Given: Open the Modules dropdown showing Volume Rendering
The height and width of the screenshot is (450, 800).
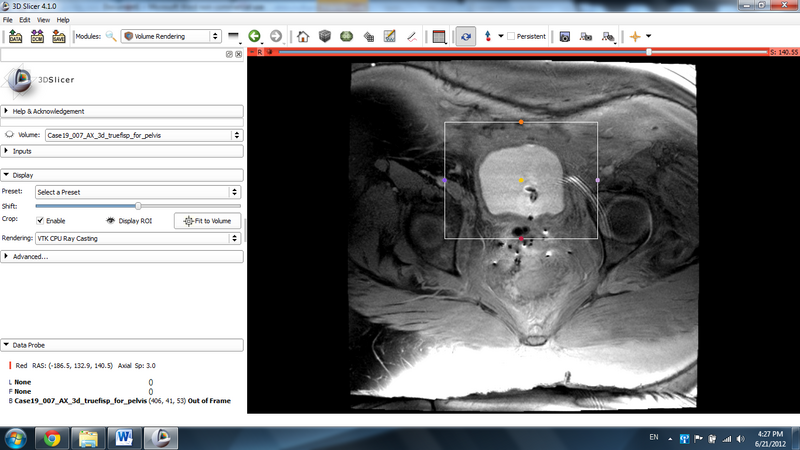Looking at the screenshot, I should 172,37.
